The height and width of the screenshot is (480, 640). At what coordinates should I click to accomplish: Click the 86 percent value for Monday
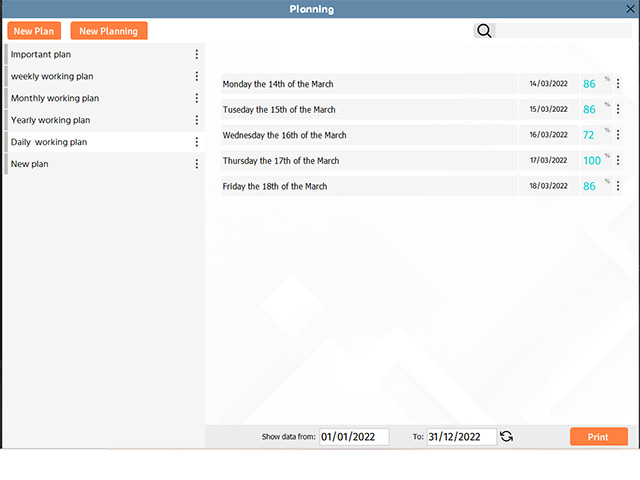pyautogui.click(x=589, y=84)
